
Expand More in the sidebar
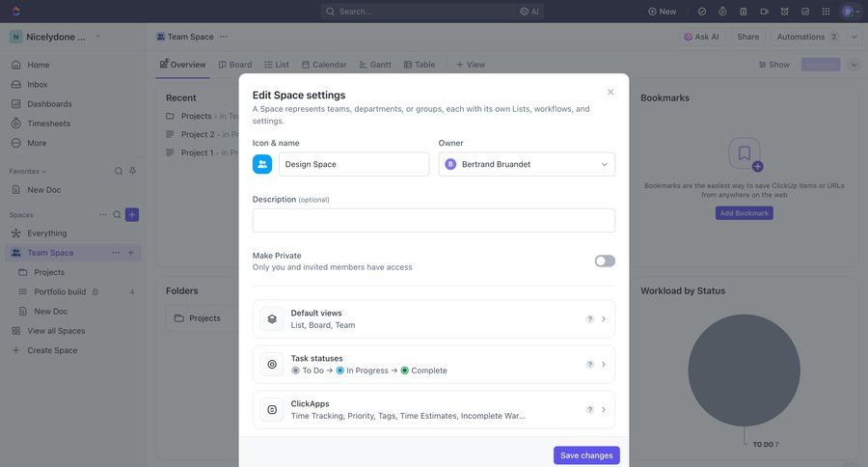(37, 143)
